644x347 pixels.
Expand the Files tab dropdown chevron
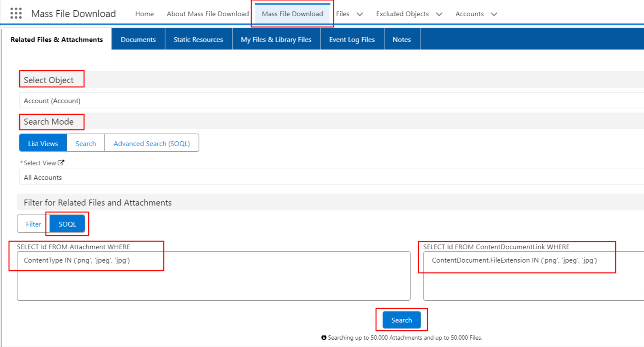[x=360, y=14]
